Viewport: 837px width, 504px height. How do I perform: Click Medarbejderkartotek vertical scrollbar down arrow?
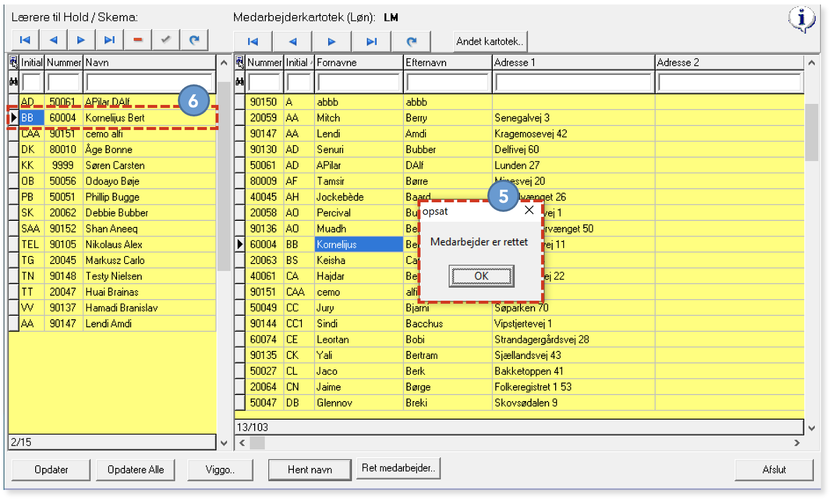pos(811,428)
